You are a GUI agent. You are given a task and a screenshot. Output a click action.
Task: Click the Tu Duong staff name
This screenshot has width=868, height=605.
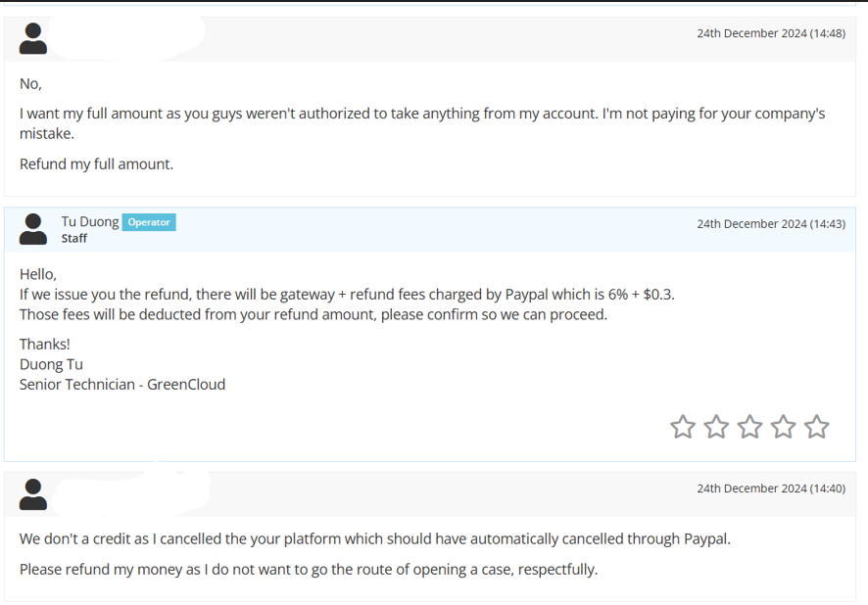(90, 222)
